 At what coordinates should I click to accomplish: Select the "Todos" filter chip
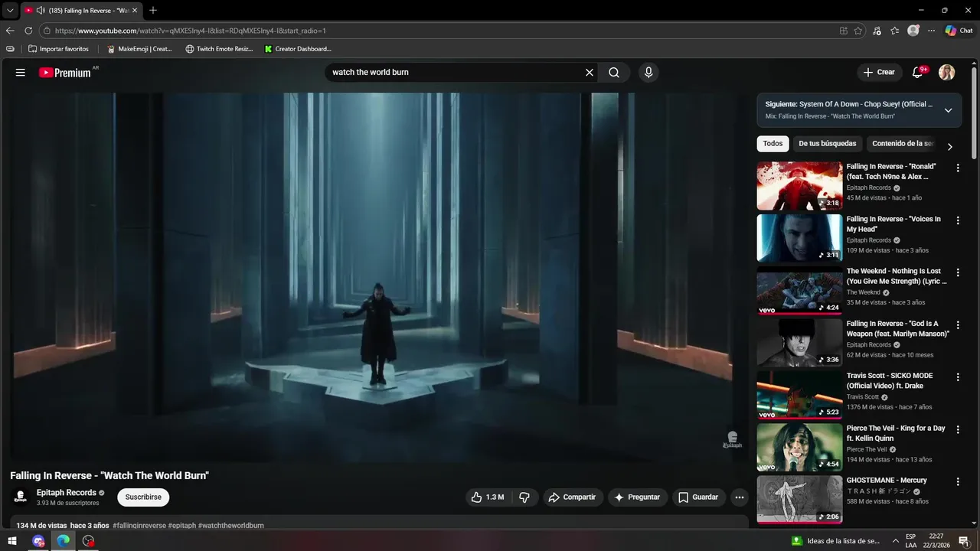click(x=773, y=144)
